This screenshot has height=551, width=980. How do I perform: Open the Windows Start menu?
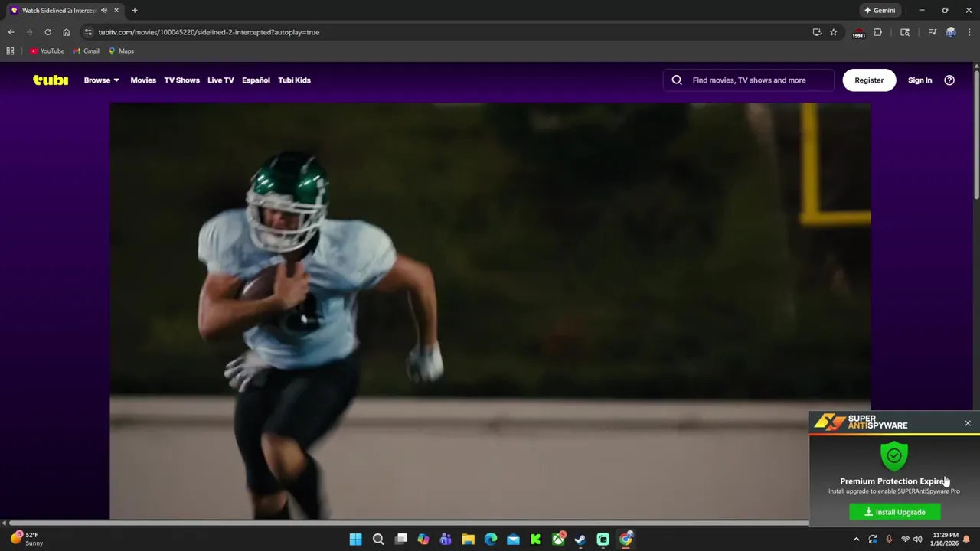355,539
